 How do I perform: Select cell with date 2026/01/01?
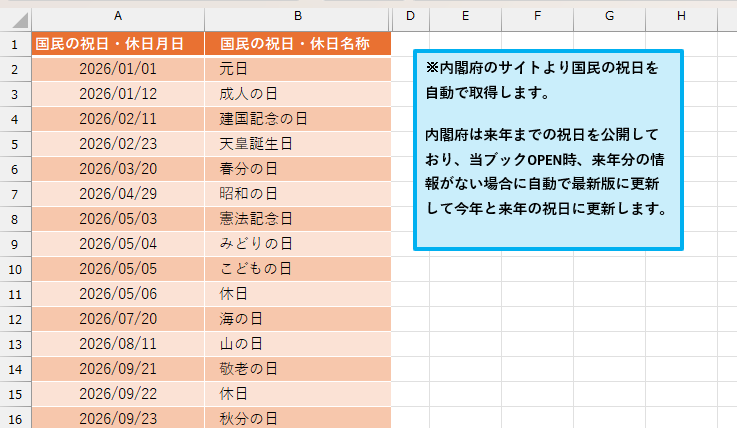[118, 69]
